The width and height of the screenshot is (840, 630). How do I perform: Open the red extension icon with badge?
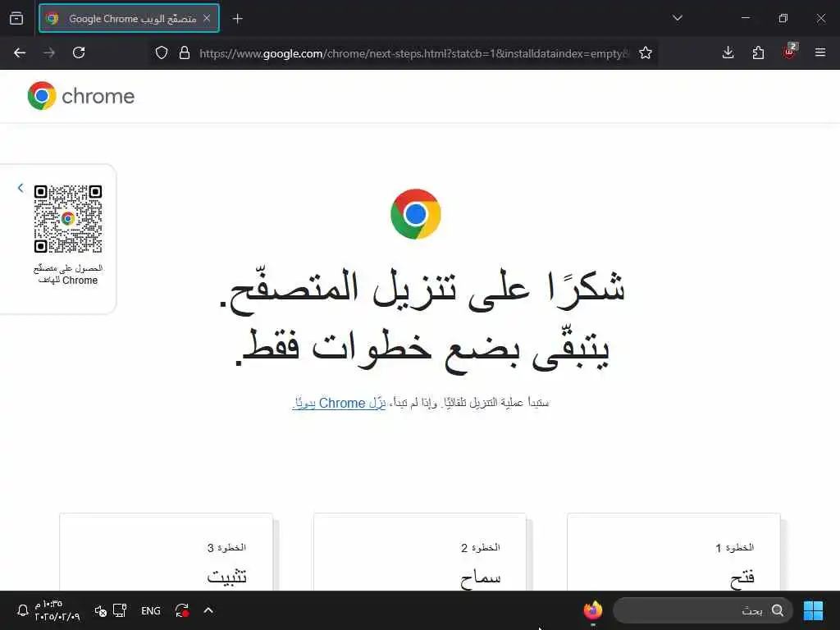click(x=790, y=52)
